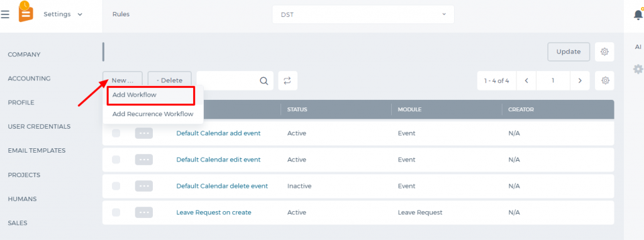644x240 pixels.
Task: Tick checkbox for Default Calendar add event
Action: (116, 133)
